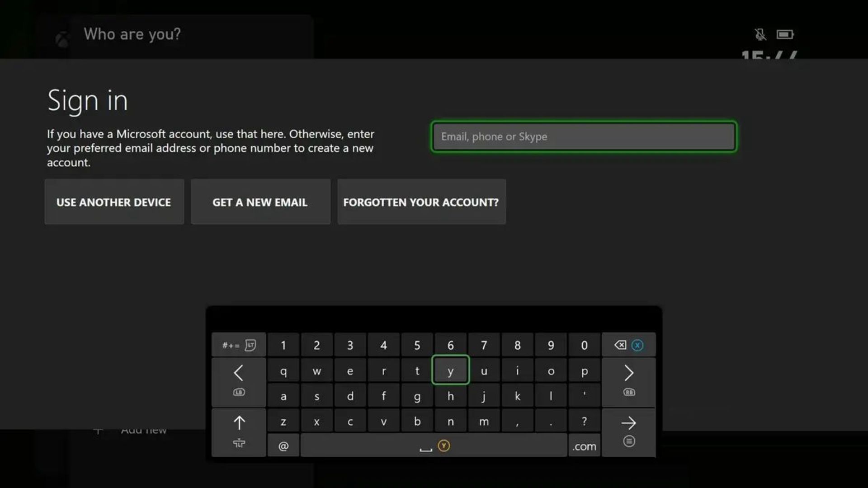Move cursor right with RB arrow key
868x488 pixels.
point(628,382)
